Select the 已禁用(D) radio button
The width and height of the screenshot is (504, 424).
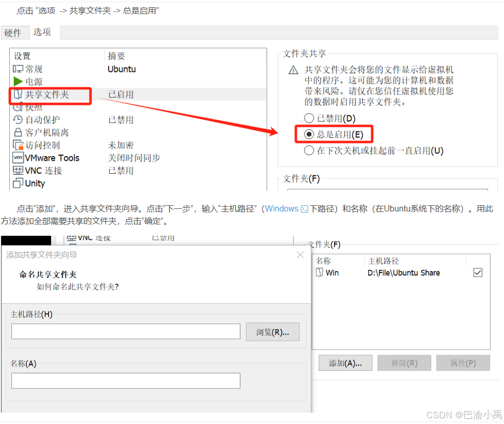point(309,118)
